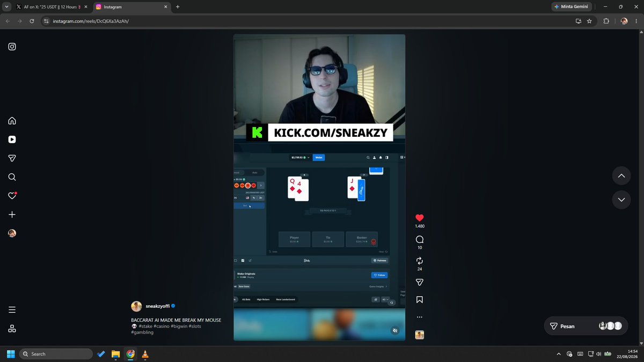The height and width of the screenshot is (362, 644).
Task: Open the #slots hashtag
Action: 195,326
